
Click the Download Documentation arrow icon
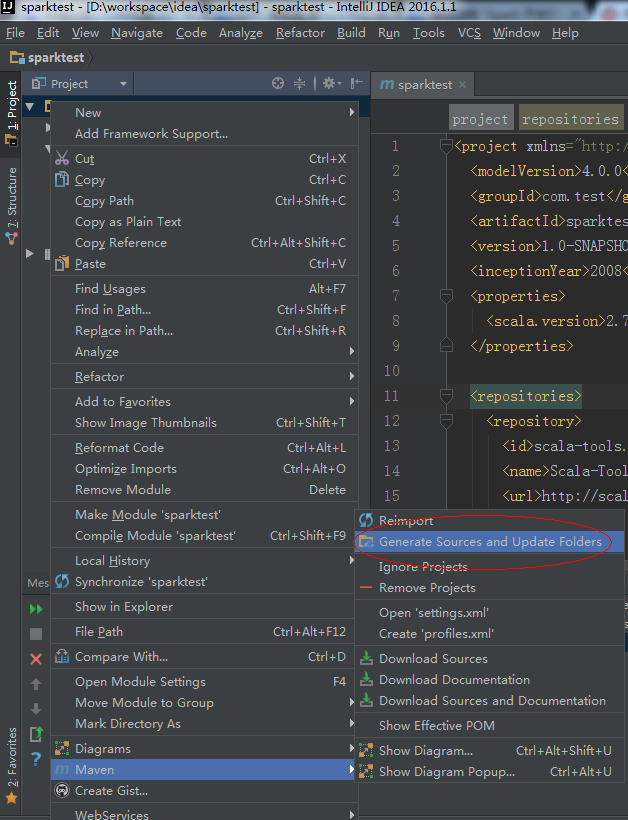coord(366,679)
